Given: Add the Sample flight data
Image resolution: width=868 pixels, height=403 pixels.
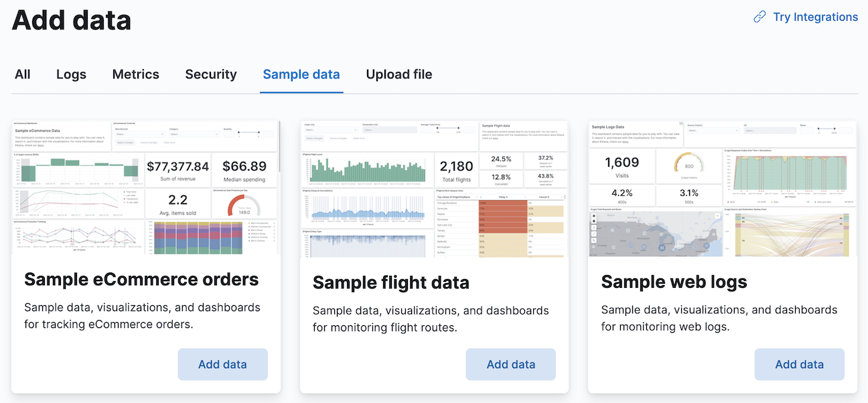Looking at the screenshot, I should coord(510,364).
